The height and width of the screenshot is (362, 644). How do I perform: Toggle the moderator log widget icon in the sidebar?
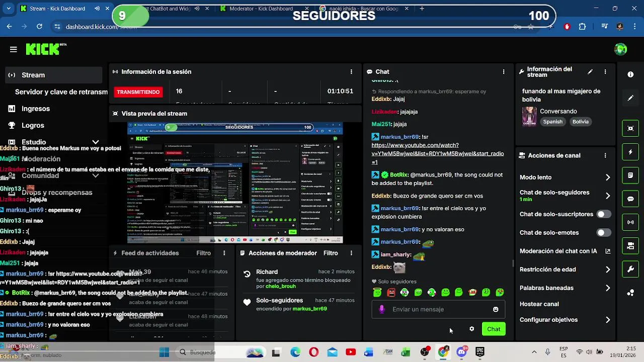(630, 175)
